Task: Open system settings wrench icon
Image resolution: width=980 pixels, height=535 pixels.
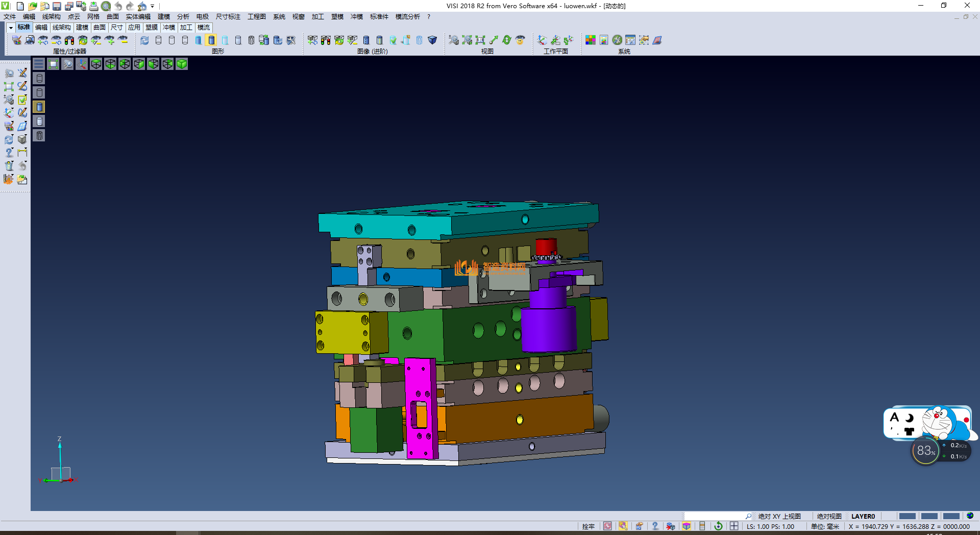Action: tap(617, 40)
